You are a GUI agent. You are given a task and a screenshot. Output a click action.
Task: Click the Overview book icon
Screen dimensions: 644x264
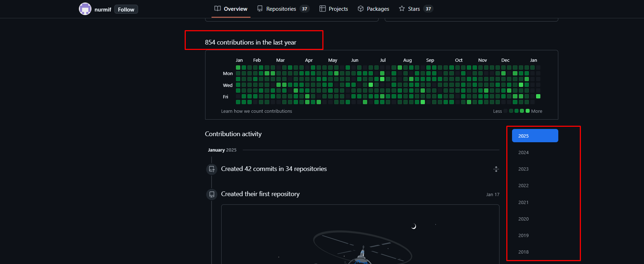tap(217, 9)
